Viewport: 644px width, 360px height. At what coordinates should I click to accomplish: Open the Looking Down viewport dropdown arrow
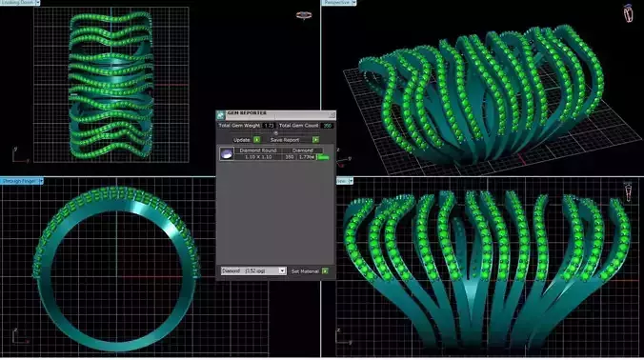37,3
